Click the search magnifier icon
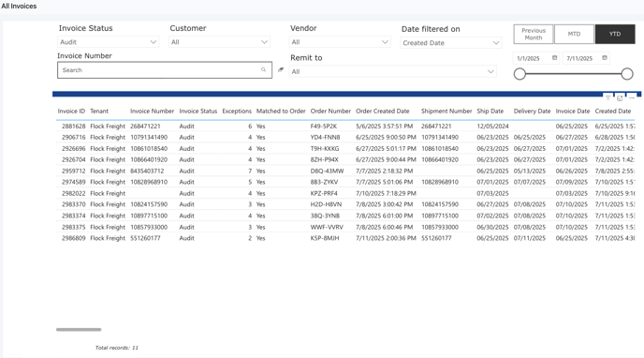The height and width of the screenshot is (358, 644). pyautogui.click(x=263, y=70)
